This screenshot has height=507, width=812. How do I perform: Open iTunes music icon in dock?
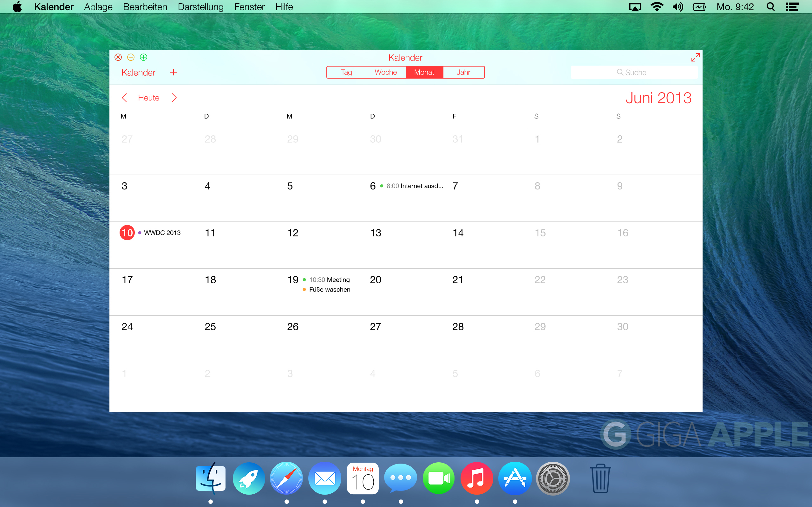click(476, 478)
